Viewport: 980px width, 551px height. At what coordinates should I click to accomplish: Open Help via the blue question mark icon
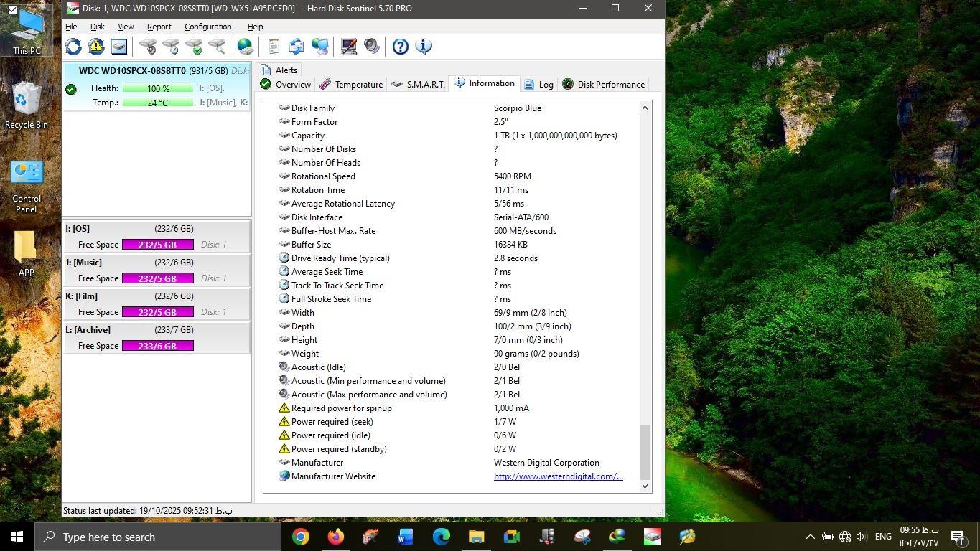click(x=401, y=47)
